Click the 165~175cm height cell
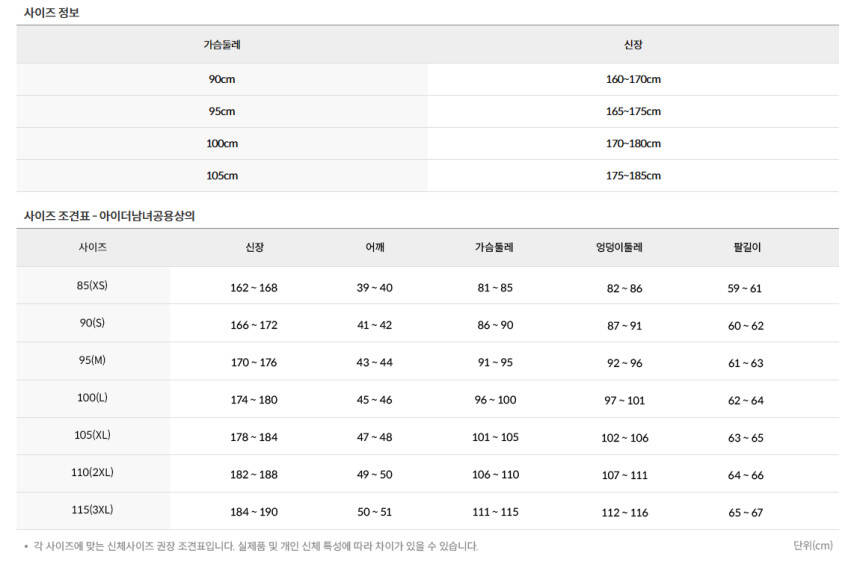860x565 pixels. tap(632, 112)
